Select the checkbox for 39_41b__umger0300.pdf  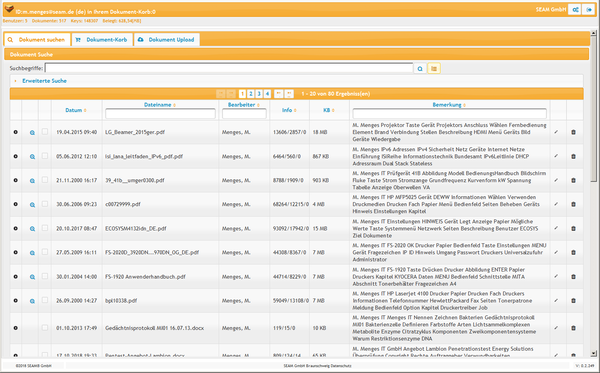(45, 179)
